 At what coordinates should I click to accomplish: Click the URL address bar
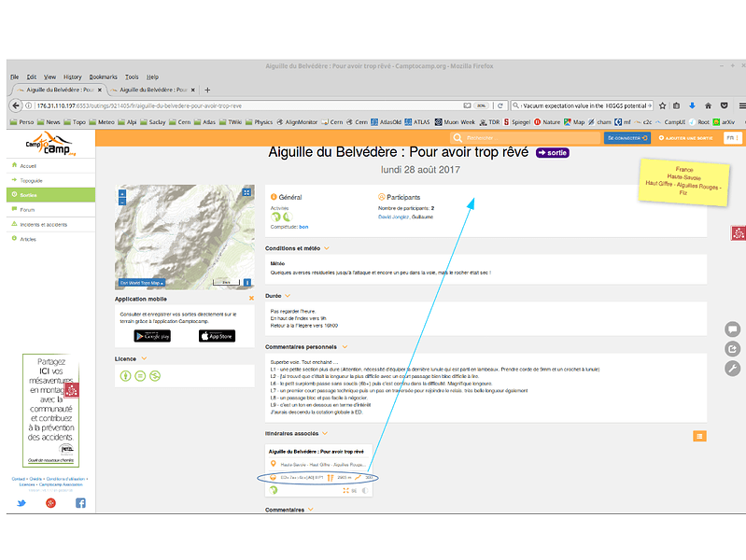coord(247,105)
